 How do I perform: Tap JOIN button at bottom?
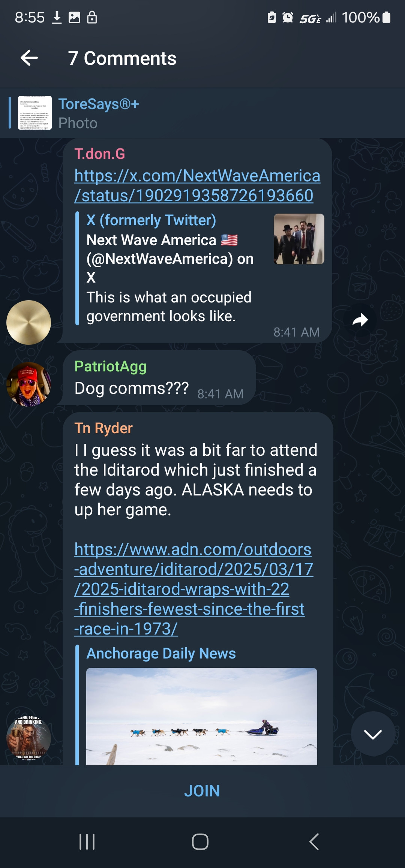[202, 791]
